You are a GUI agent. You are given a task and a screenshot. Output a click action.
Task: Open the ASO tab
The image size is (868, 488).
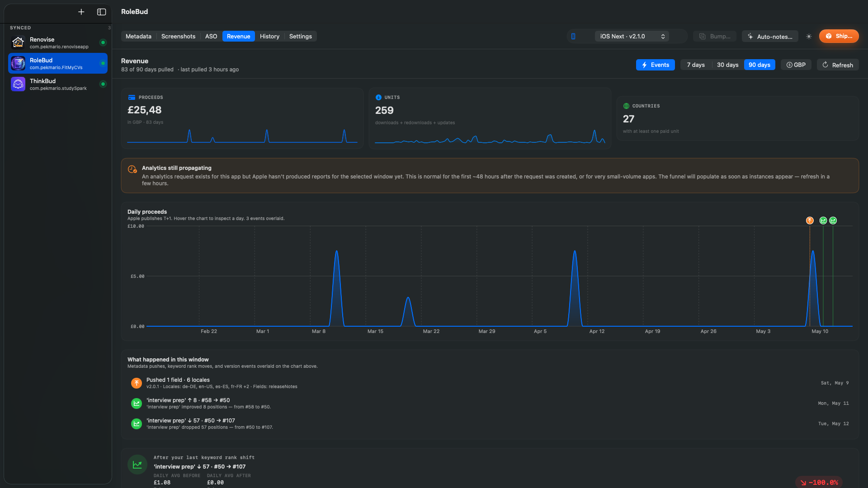click(x=211, y=36)
